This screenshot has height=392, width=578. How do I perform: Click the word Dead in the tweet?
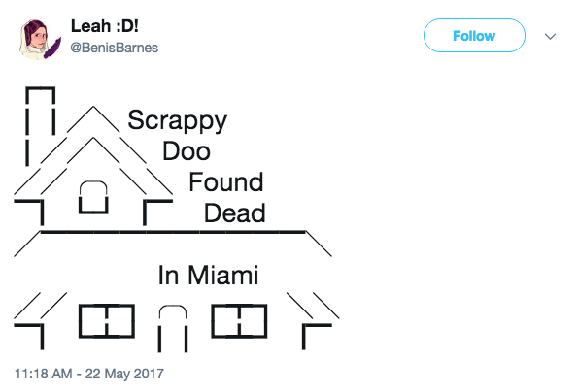pos(235,213)
